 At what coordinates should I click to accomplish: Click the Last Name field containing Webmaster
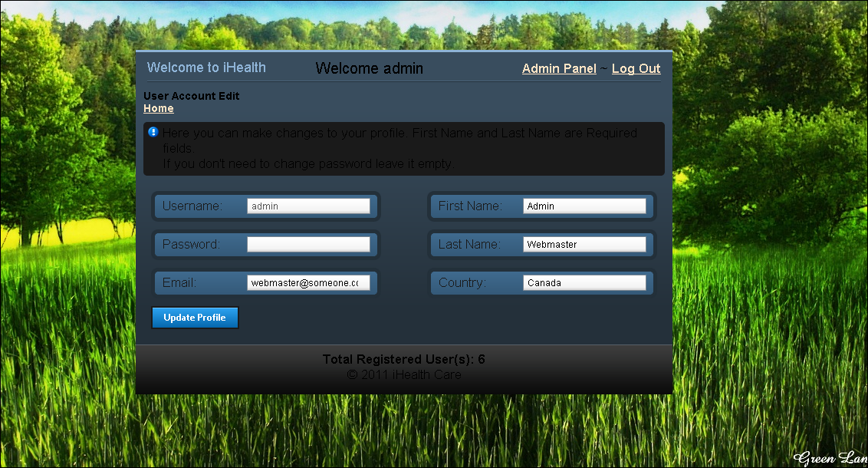click(585, 244)
